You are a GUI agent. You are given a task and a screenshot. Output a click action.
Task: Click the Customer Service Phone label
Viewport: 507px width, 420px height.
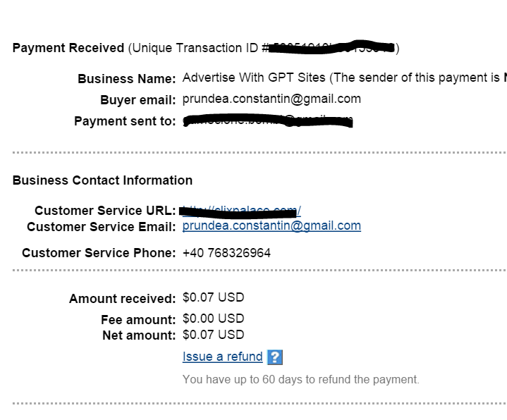click(x=99, y=253)
